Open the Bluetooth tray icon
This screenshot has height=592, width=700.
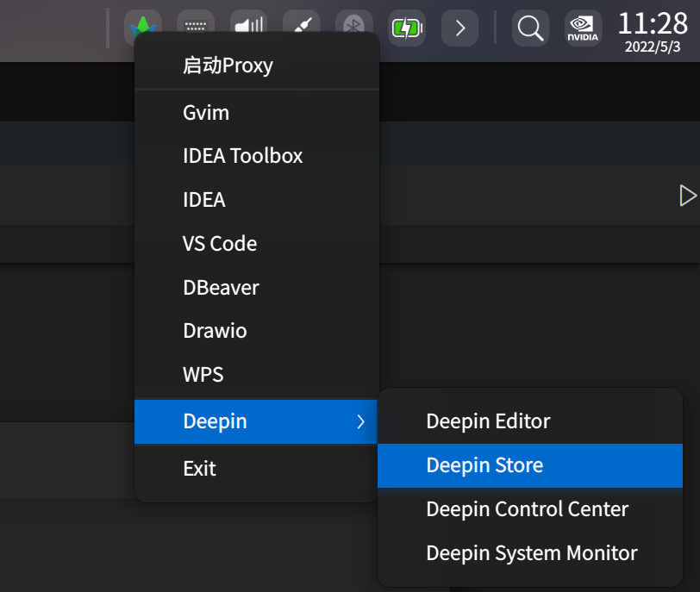pyautogui.click(x=353, y=28)
